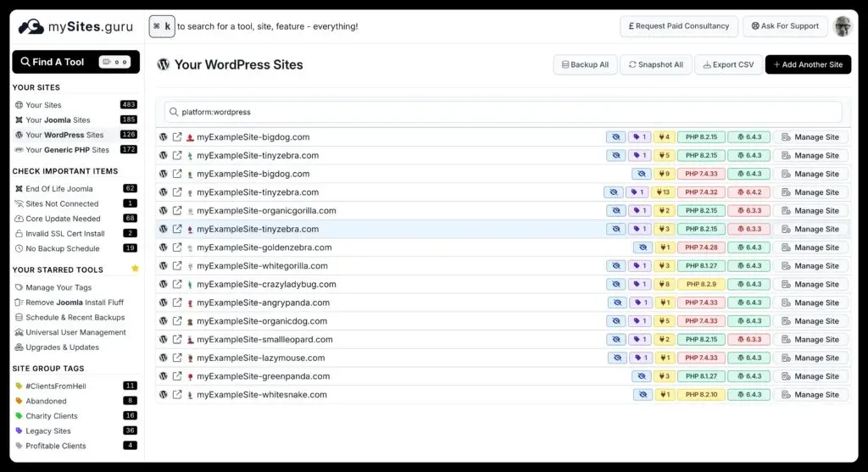This screenshot has width=868, height=472.
Task: Click Ask For Support button
Action: pos(785,26)
